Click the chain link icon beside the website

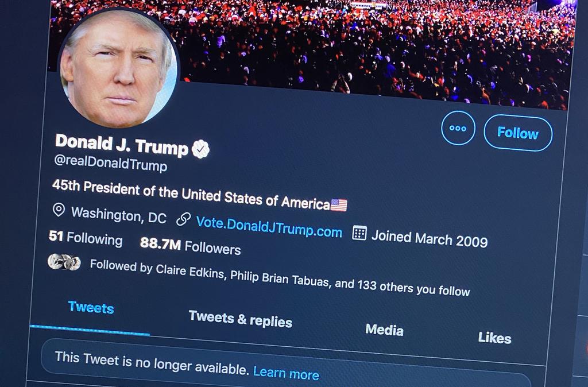click(183, 219)
